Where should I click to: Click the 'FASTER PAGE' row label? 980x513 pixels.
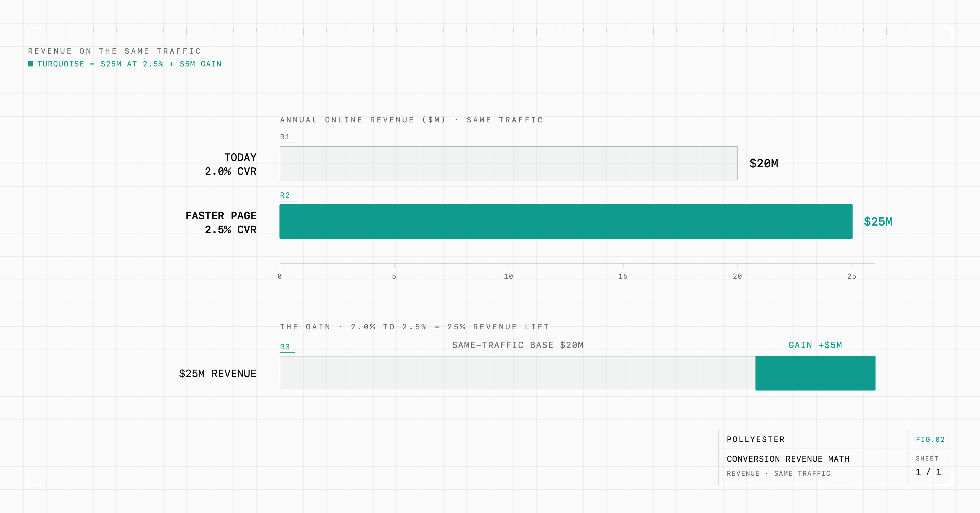[221, 216]
